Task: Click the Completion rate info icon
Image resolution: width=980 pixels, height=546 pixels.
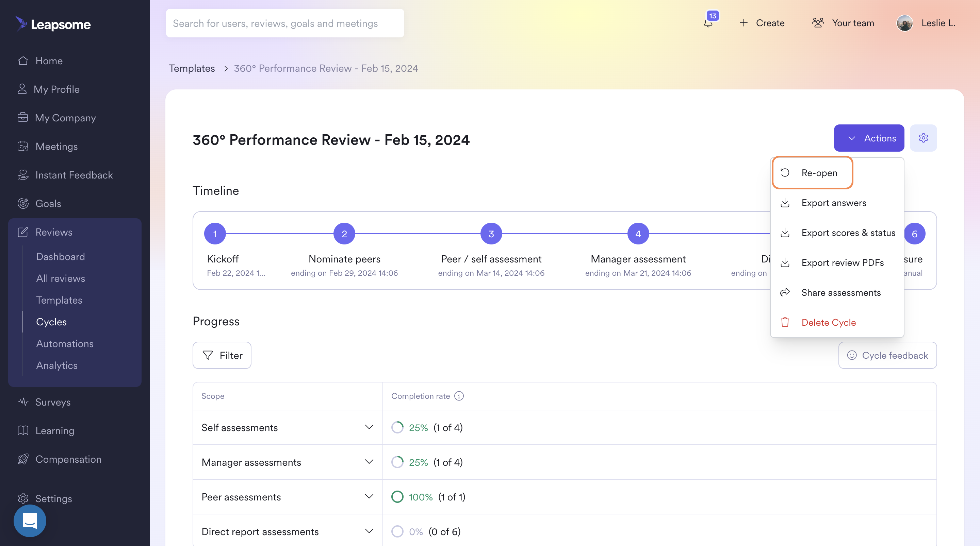Action: [459, 396]
